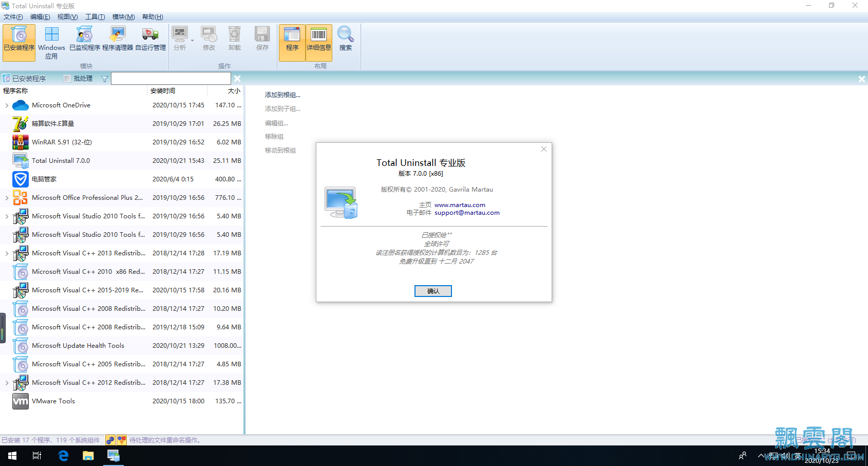Viewport: 868px width, 466px height.
Task: Click into the program filter text field
Action: pyautogui.click(x=171, y=79)
